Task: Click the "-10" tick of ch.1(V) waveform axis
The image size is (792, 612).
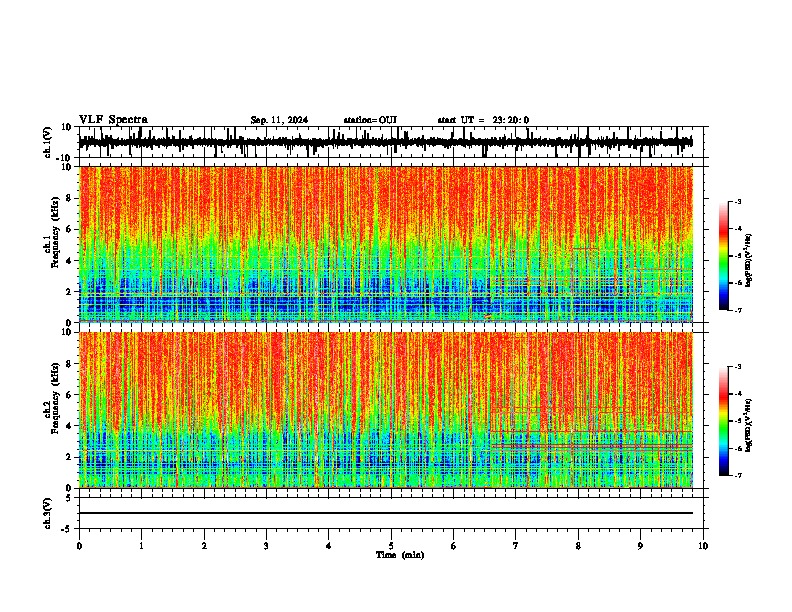Action: click(65, 158)
